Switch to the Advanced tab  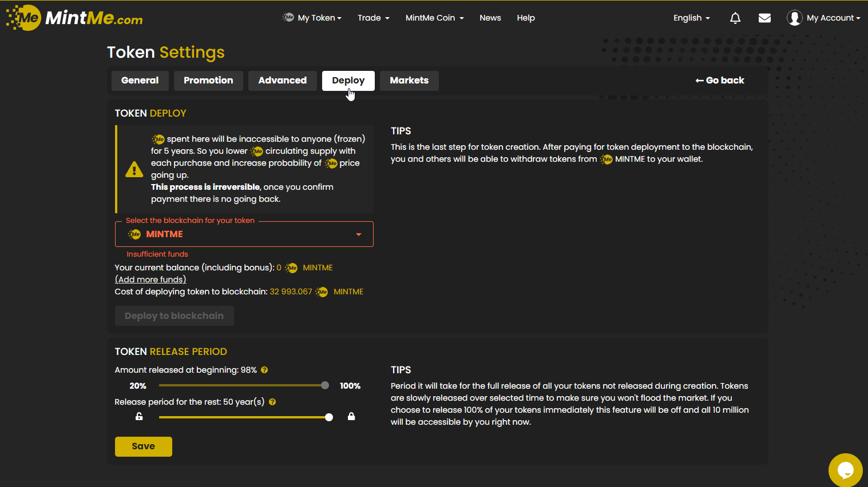(x=282, y=81)
